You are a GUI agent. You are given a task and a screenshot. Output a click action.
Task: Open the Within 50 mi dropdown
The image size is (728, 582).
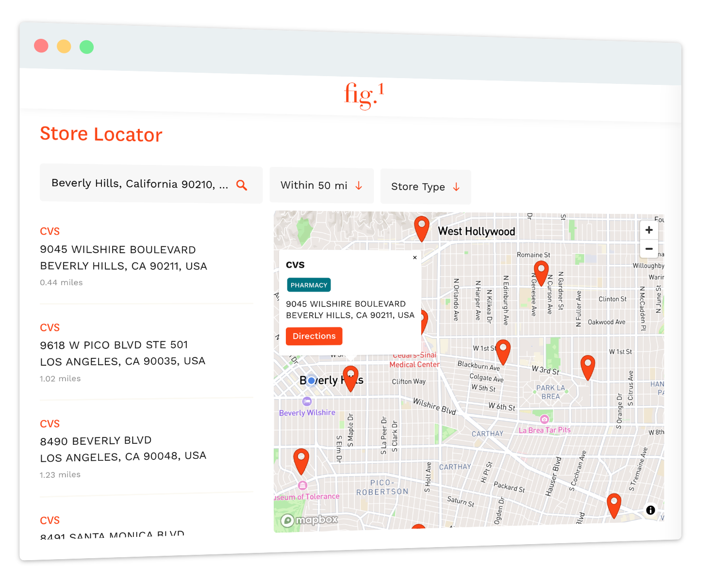tap(321, 186)
